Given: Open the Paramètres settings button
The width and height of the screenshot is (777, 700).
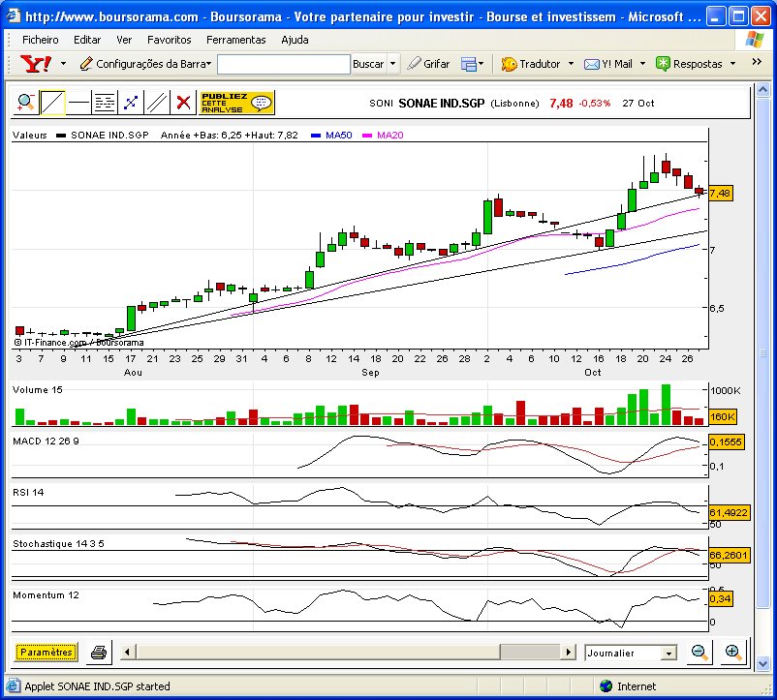Looking at the screenshot, I should (x=47, y=653).
